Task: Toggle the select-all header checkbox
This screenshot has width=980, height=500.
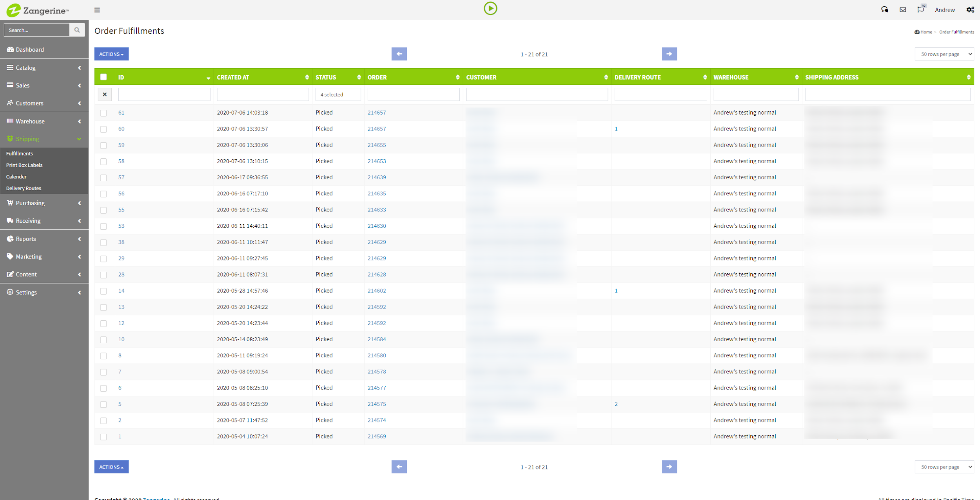Action: point(103,77)
